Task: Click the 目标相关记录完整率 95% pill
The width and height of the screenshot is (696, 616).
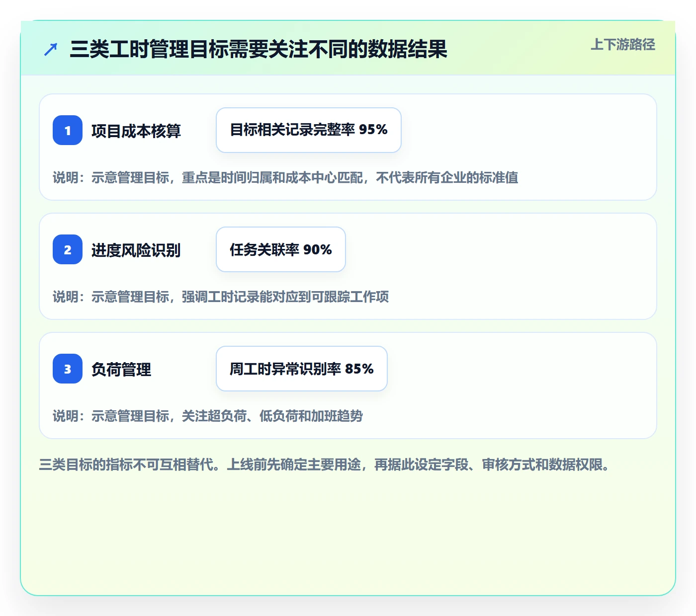Action: pyautogui.click(x=309, y=130)
